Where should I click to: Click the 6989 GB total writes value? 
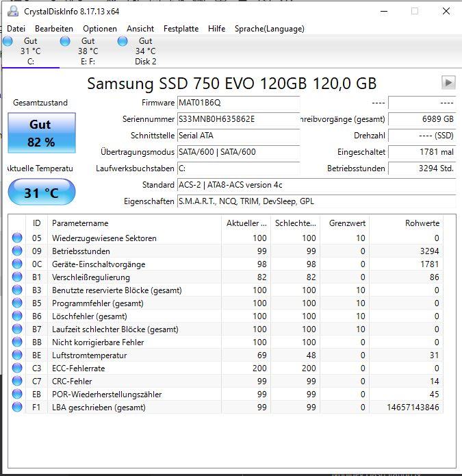(x=422, y=119)
